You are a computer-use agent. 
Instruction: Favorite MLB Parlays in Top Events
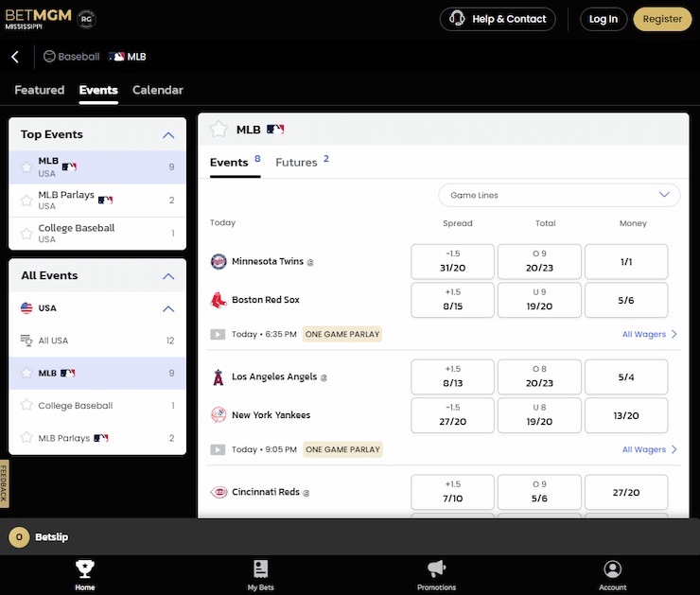26,200
